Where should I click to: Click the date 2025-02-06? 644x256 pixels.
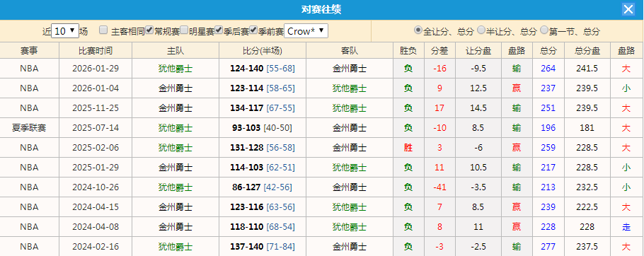tap(96, 148)
